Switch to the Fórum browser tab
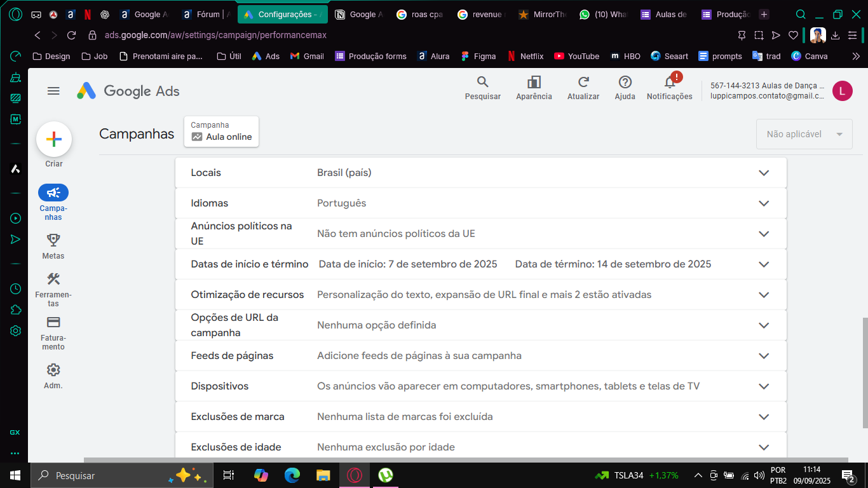Viewport: 868px width, 488px height. (205, 14)
